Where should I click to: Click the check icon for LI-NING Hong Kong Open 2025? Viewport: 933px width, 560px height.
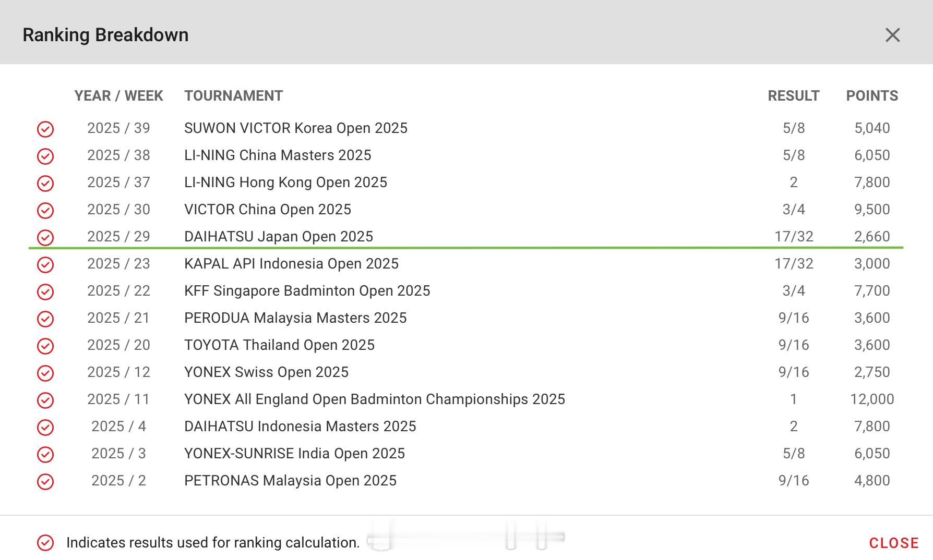[45, 183]
